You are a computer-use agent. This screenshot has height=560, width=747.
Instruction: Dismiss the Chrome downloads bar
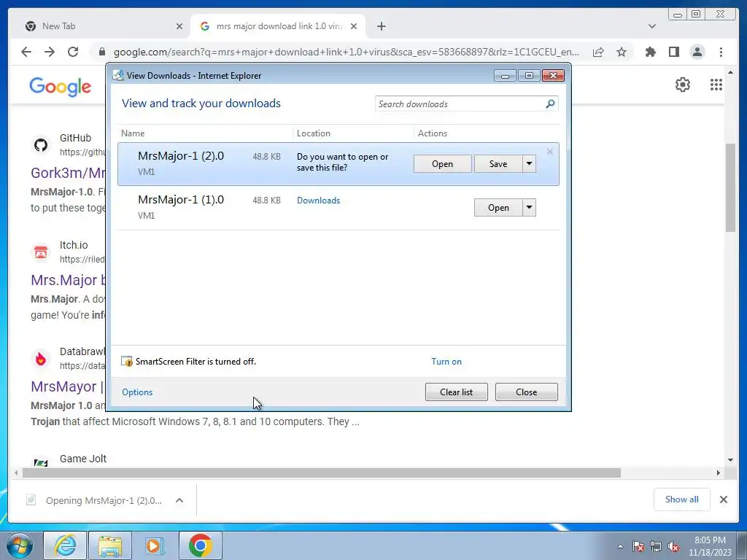[723, 499]
